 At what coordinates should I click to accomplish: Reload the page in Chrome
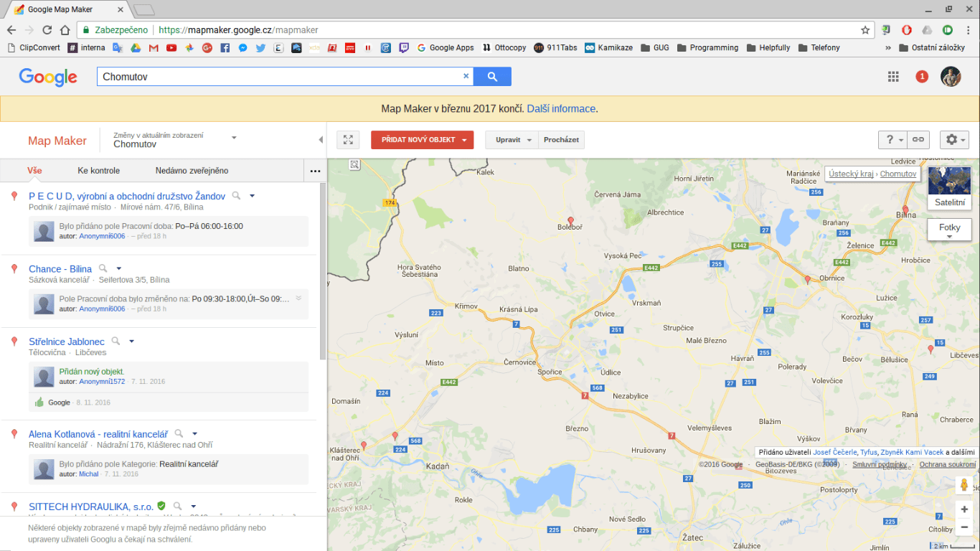click(x=47, y=30)
